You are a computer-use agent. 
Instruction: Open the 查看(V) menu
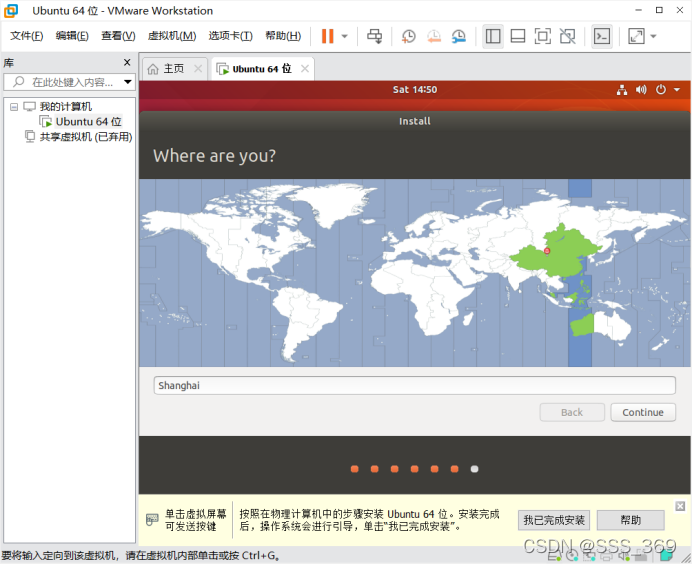pyautogui.click(x=118, y=36)
